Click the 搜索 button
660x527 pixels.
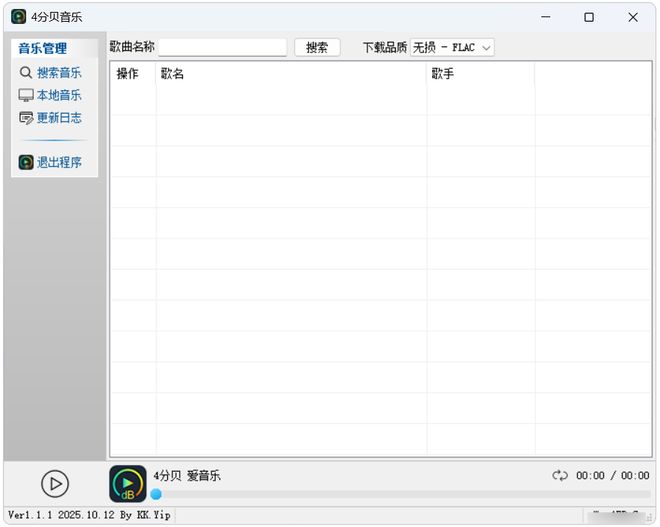[x=317, y=48]
